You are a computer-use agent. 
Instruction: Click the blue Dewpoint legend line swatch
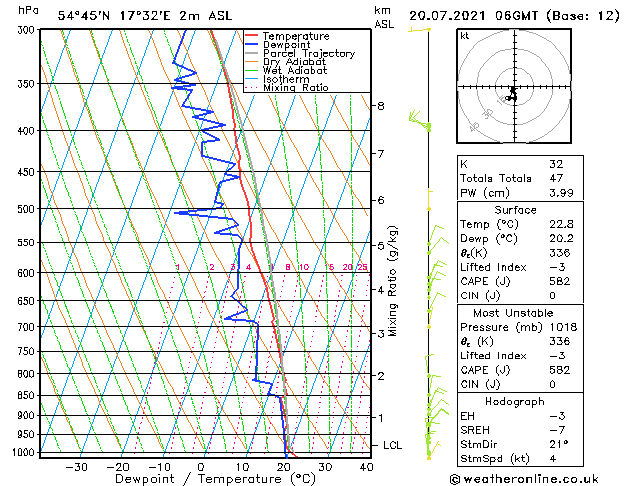[251, 44]
